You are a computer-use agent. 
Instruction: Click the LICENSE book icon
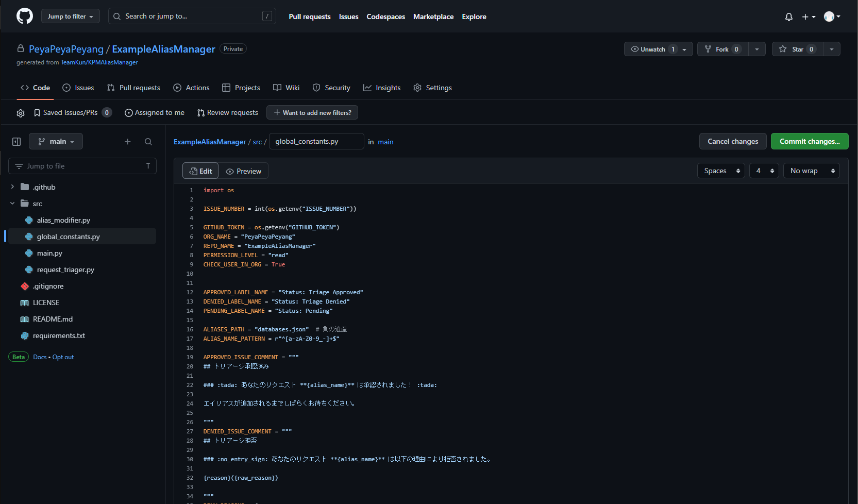[x=25, y=303]
